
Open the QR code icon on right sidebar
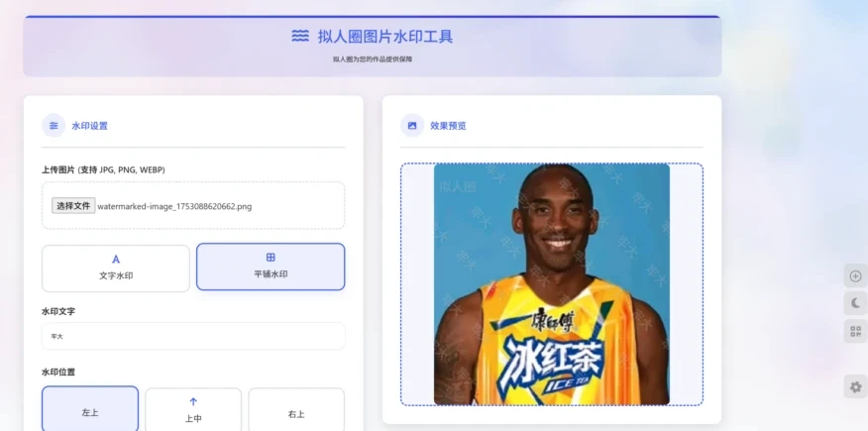(x=855, y=331)
